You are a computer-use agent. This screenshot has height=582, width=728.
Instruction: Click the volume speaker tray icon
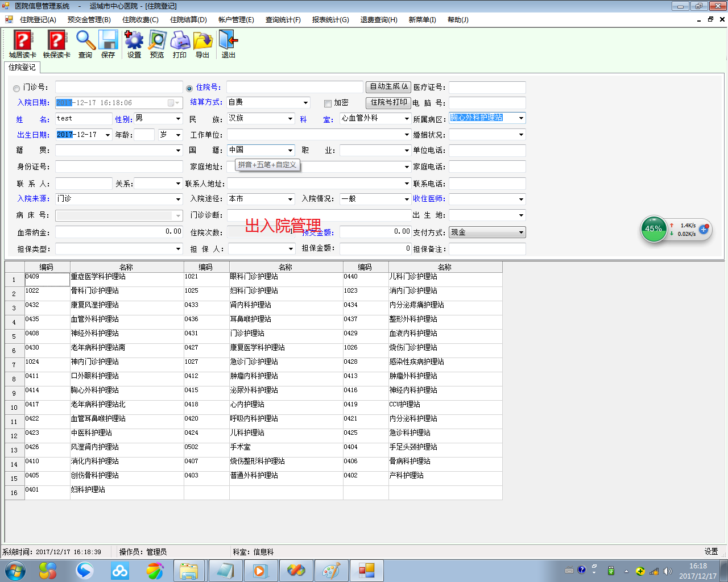coord(667,571)
